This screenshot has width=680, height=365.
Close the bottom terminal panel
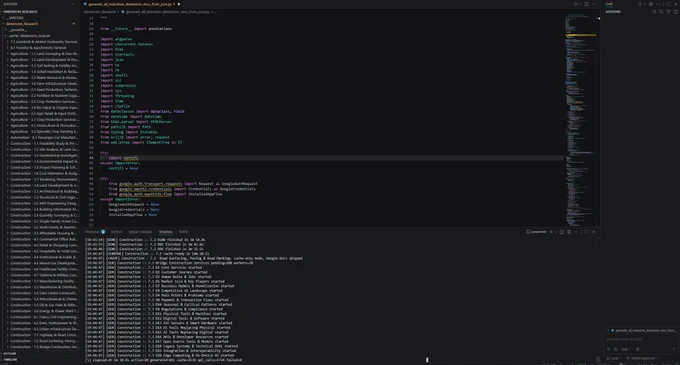[x=594, y=232]
